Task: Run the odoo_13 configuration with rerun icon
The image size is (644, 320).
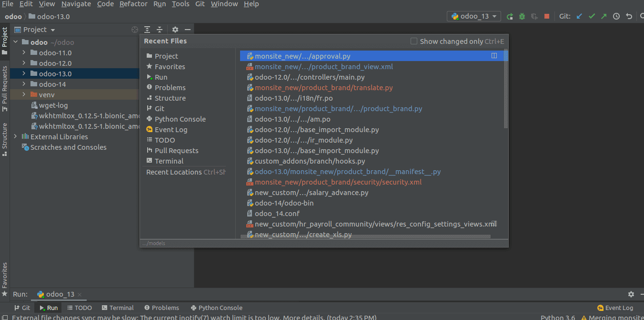Action: [x=510, y=16]
